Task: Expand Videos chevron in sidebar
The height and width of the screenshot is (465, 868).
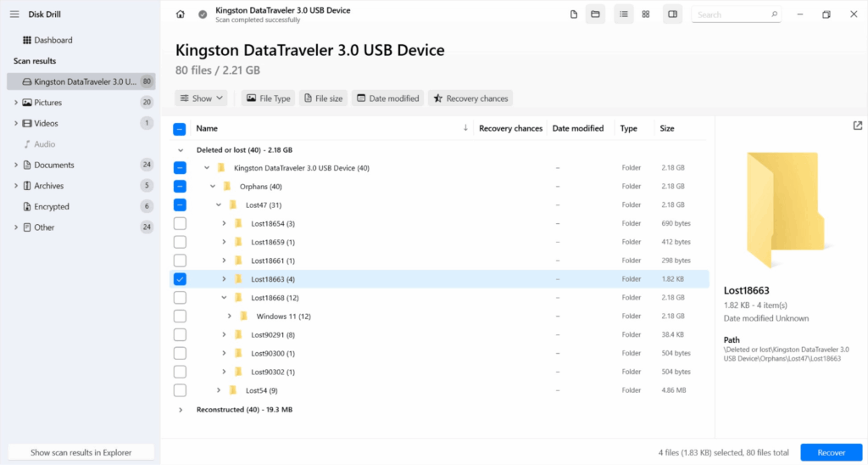Action: [x=16, y=123]
